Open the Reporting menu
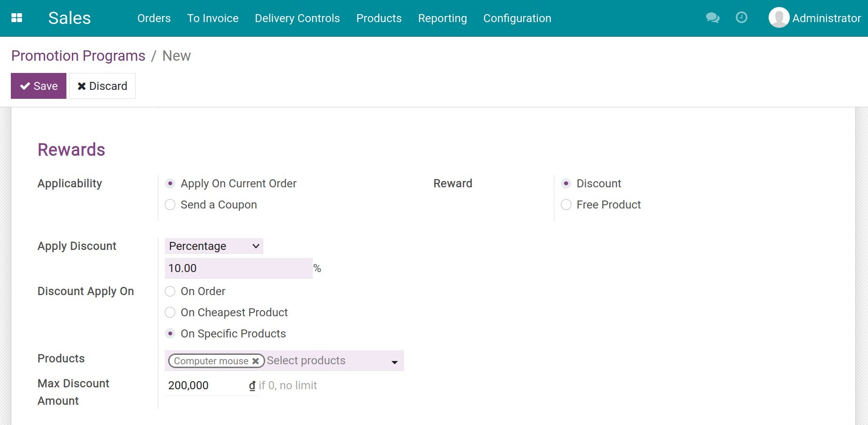Screen dimensions: 868x425 pos(442,18)
